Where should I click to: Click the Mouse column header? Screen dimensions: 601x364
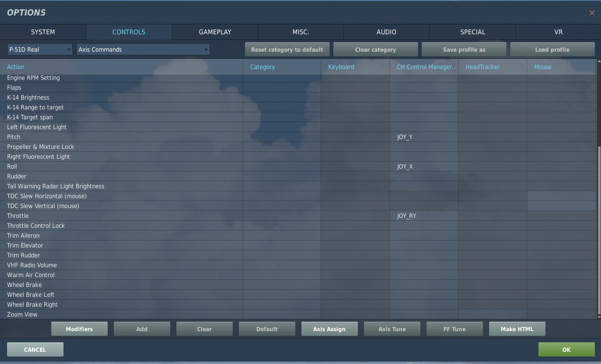[x=561, y=67]
